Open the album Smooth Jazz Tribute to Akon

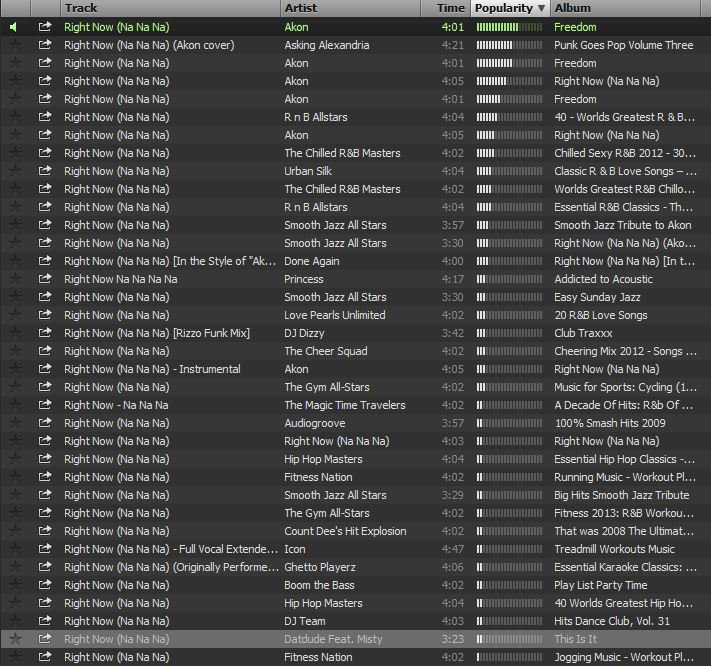pos(622,225)
